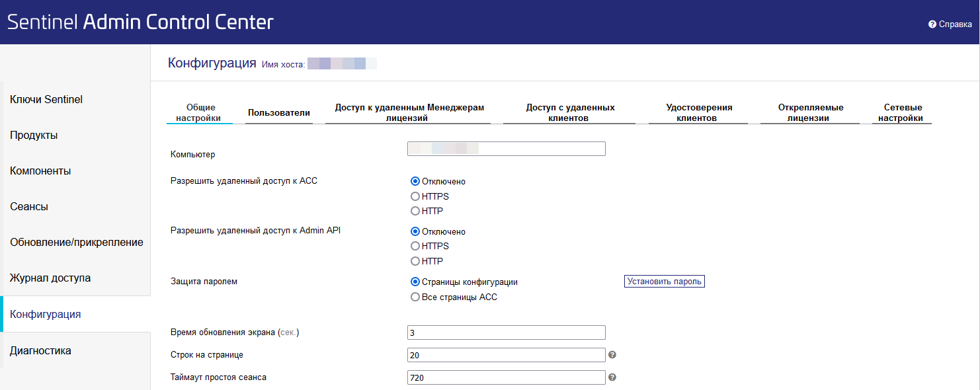Switch to Общие настройки tab
This screenshot has width=980, height=390.
(x=199, y=113)
